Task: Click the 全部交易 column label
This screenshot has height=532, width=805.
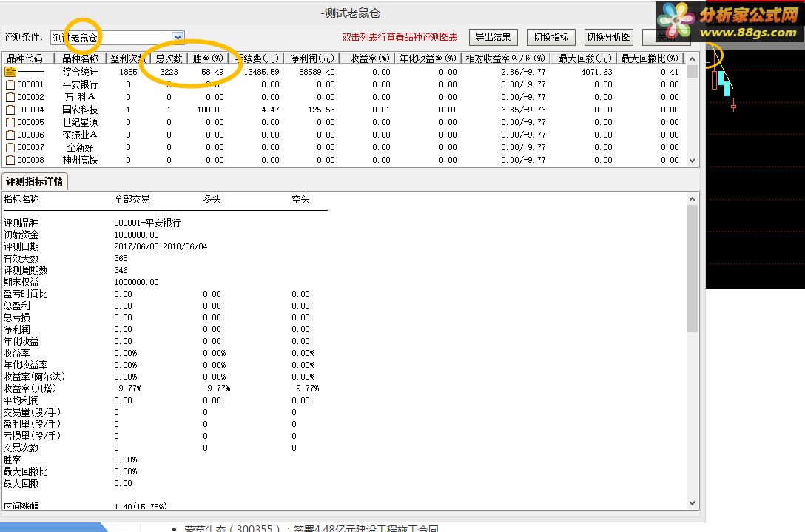Action: click(x=132, y=199)
